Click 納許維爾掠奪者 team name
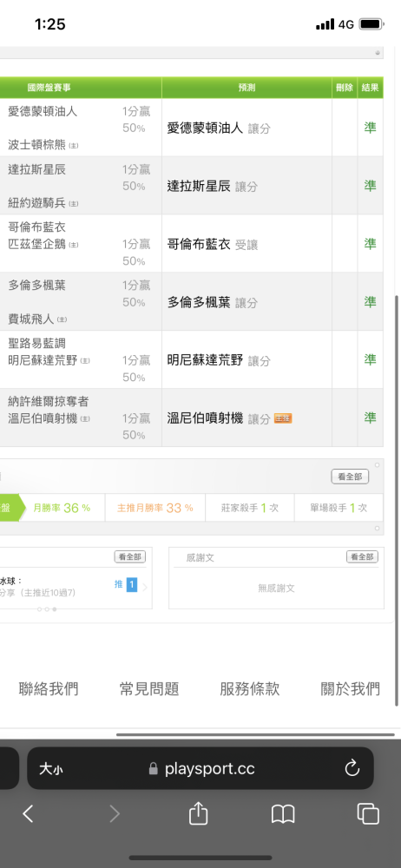This screenshot has height=868, width=401. (49, 402)
